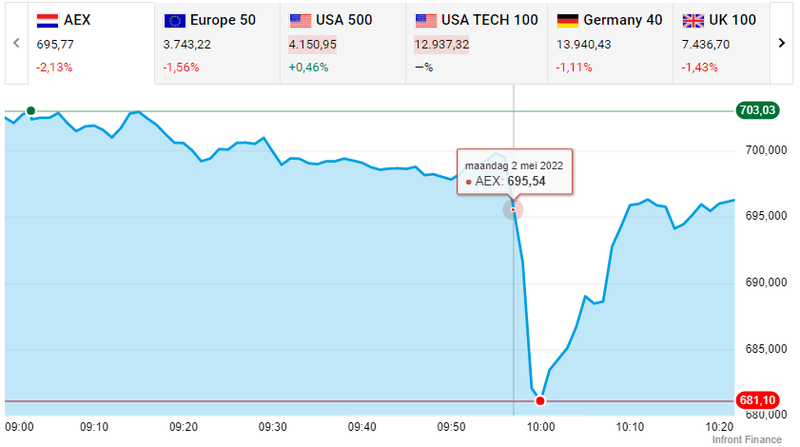Click the green 703,03 high label
The image size is (800, 447).
click(756, 111)
